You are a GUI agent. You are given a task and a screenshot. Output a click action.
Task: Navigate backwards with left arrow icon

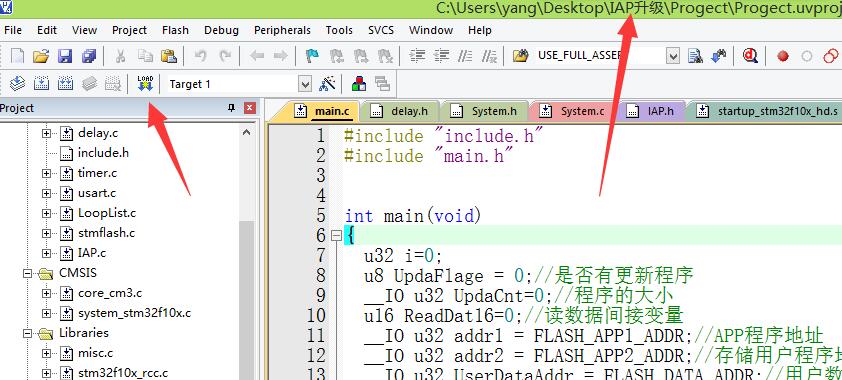[257, 56]
